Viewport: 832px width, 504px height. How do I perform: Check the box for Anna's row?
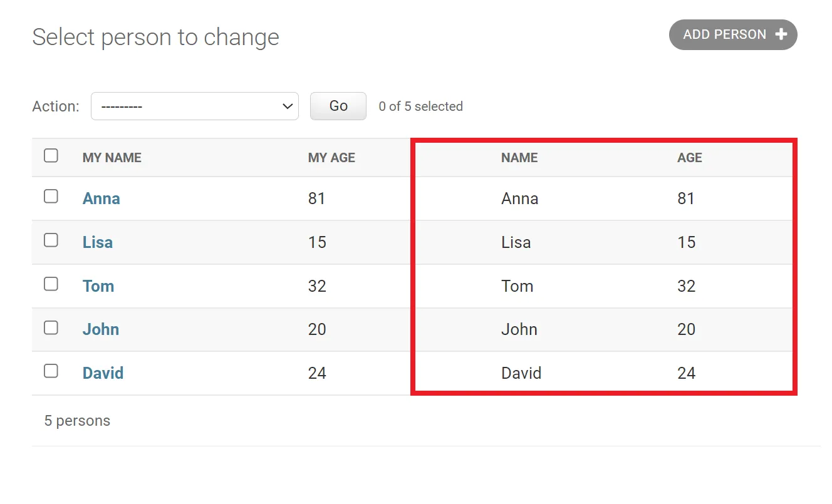51,197
